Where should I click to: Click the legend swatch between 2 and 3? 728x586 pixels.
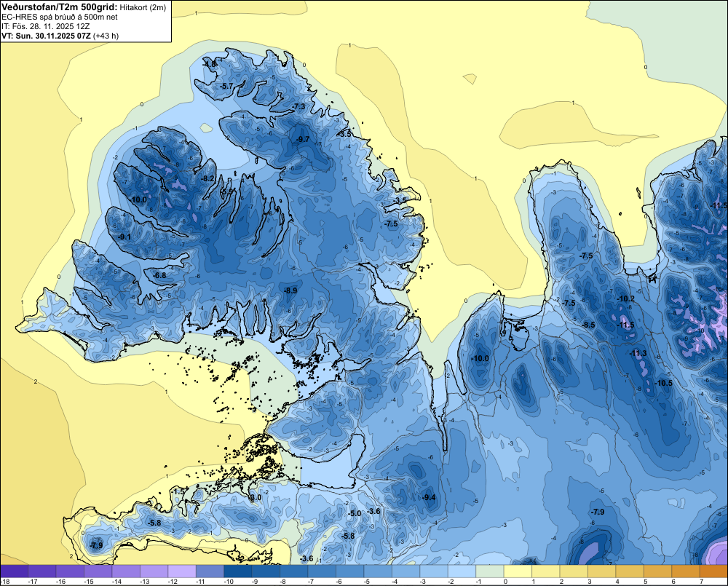click(x=574, y=571)
